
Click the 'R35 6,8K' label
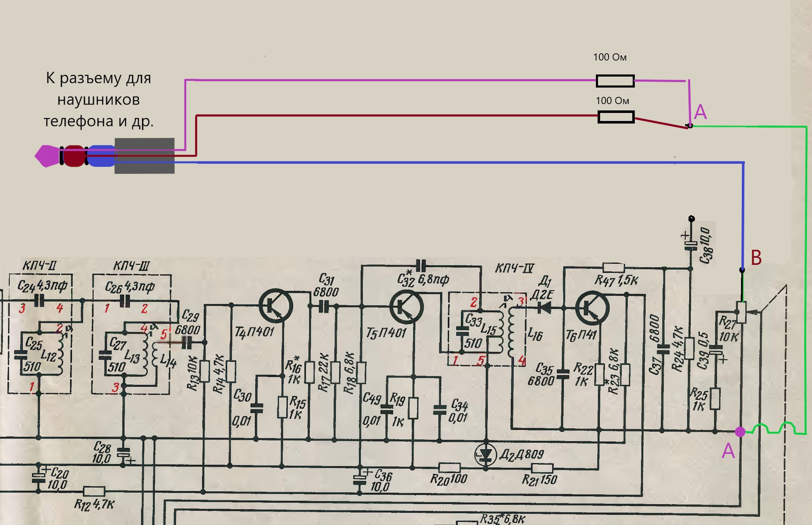coord(502,519)
